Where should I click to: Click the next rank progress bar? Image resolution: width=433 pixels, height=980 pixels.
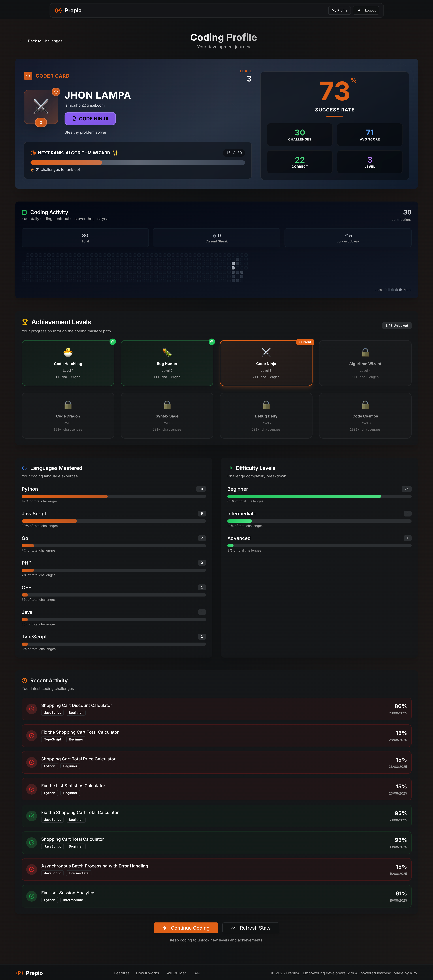pyautogui.click(x=138, y=162)
